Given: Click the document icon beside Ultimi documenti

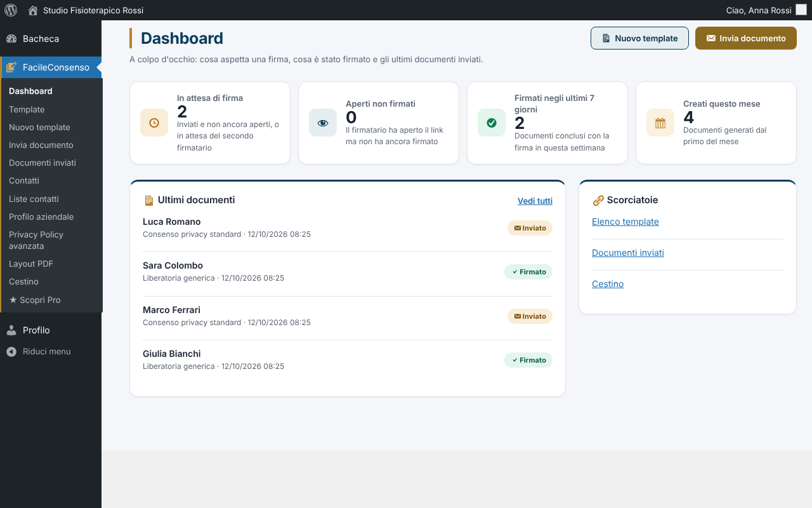Looking at the screenshot, I should point(149,201).
